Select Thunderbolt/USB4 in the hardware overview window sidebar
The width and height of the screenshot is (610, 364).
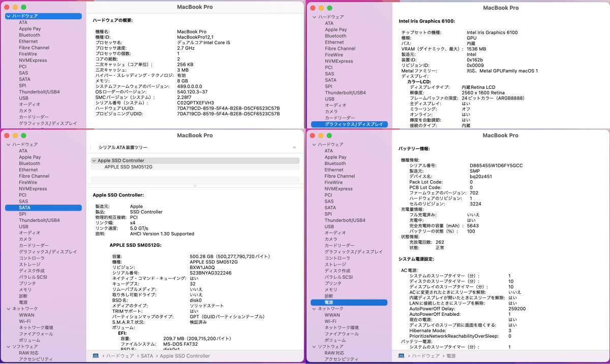point(39,92)
